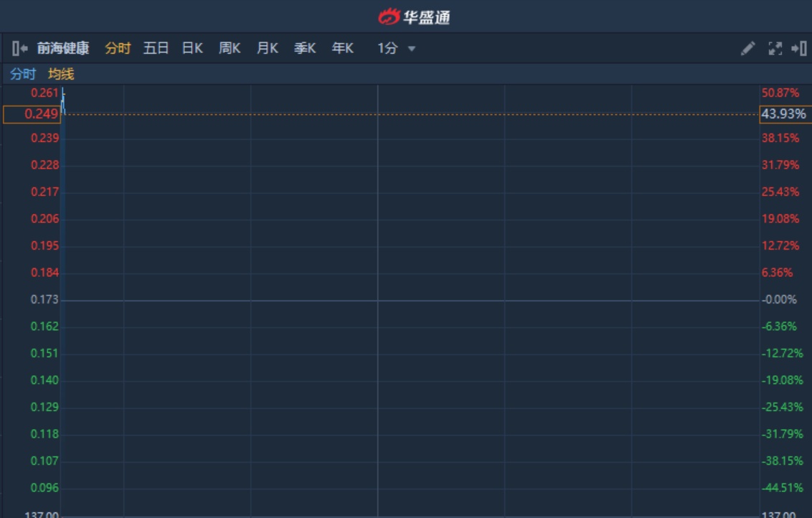Viewport: 812px width, 518px height.
Task: Click the -31.79% green percentage label
Action: click(x=783, y=434)
